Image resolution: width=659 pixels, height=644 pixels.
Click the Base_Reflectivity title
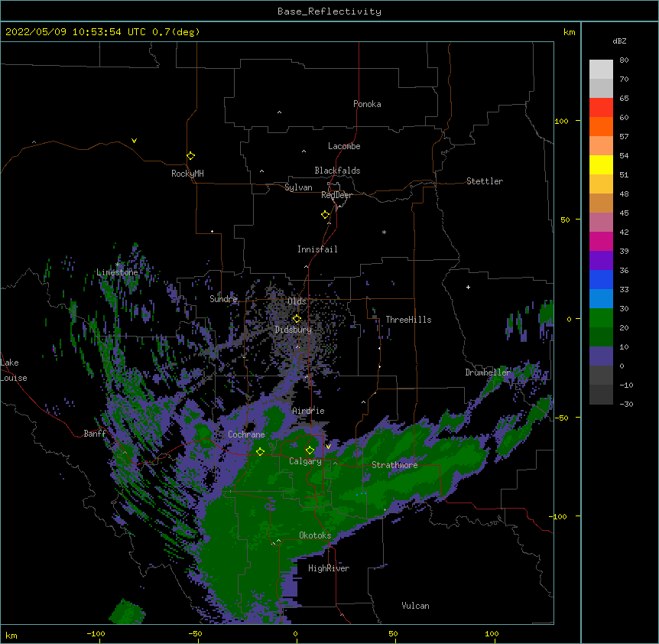point(329,11)
